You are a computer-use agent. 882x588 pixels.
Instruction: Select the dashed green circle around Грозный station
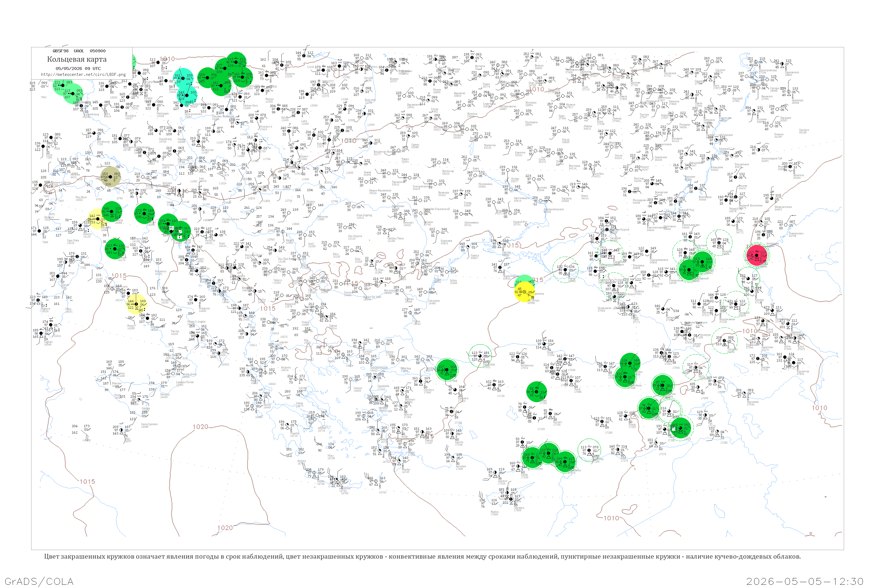tap(736, 304)
